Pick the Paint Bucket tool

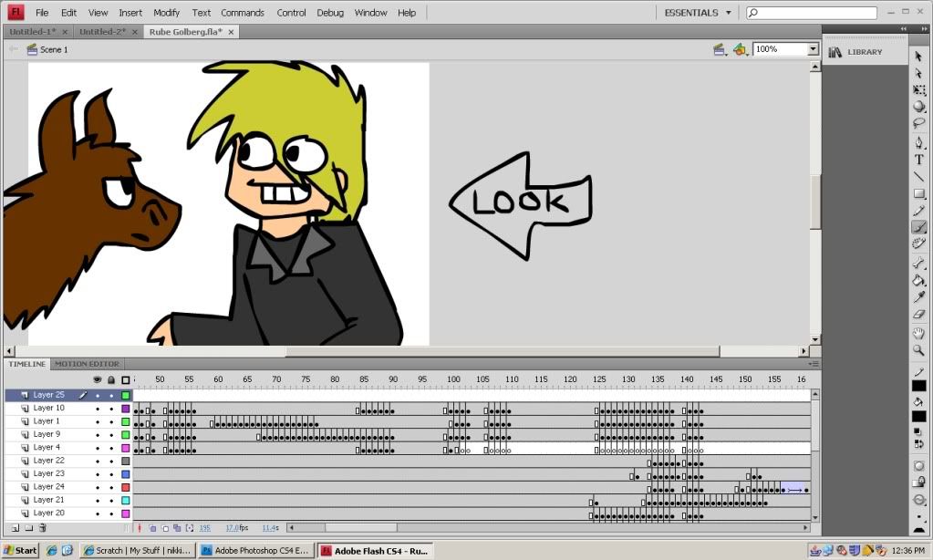coord(919,280)
